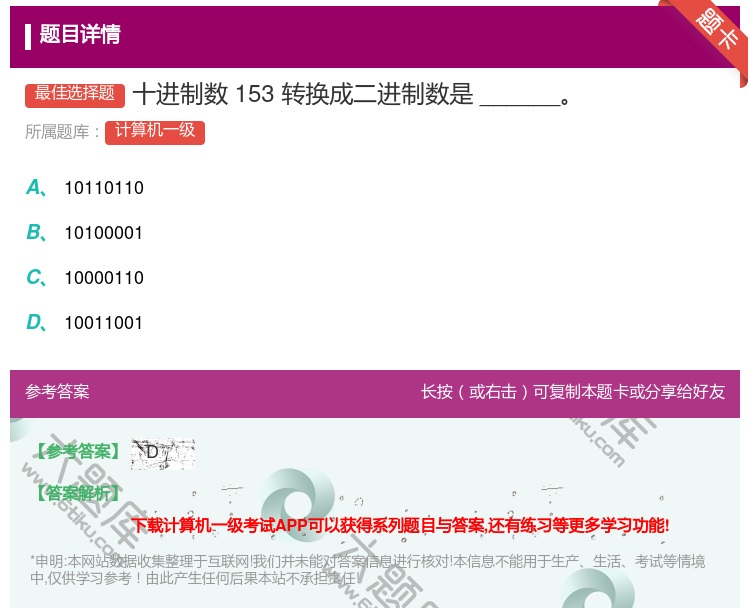Image resolution: width=750 pixels, height=608 pixels.
Task: Click the 最佳选择题 question type tag
Action: tap(75, 95)
